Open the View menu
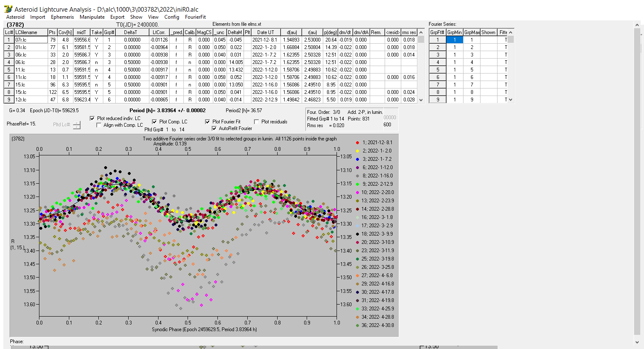This screenshot has width=644, height=349. [x=154, y=17]
